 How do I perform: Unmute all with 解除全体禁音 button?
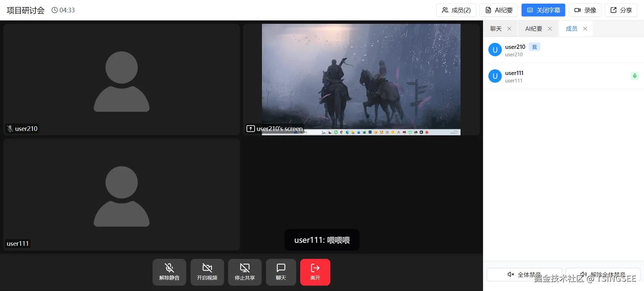(x=603, y=275)
